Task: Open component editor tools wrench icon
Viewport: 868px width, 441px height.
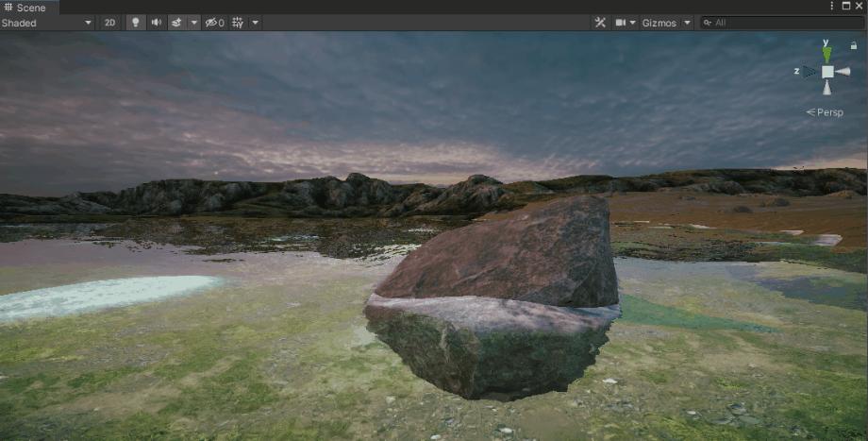Action: [600, 23]
